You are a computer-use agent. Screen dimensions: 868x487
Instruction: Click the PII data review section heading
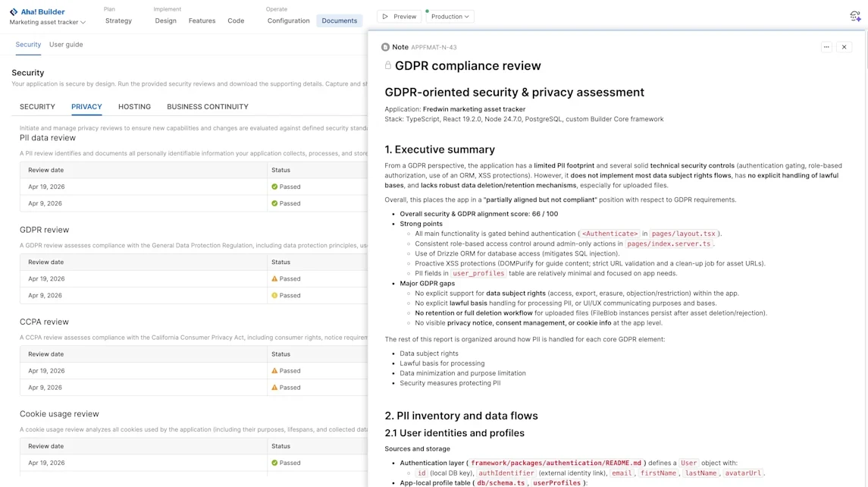coord(48,138)
